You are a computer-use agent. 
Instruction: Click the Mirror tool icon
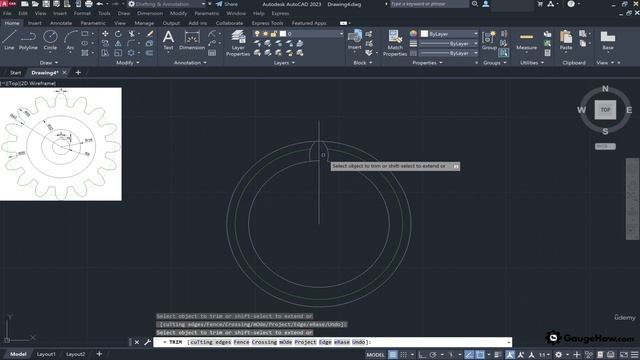click(x=118, y=43)
